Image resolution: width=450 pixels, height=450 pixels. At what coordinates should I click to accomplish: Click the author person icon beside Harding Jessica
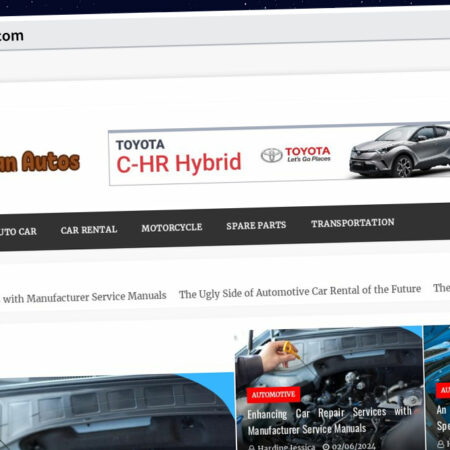252,447
